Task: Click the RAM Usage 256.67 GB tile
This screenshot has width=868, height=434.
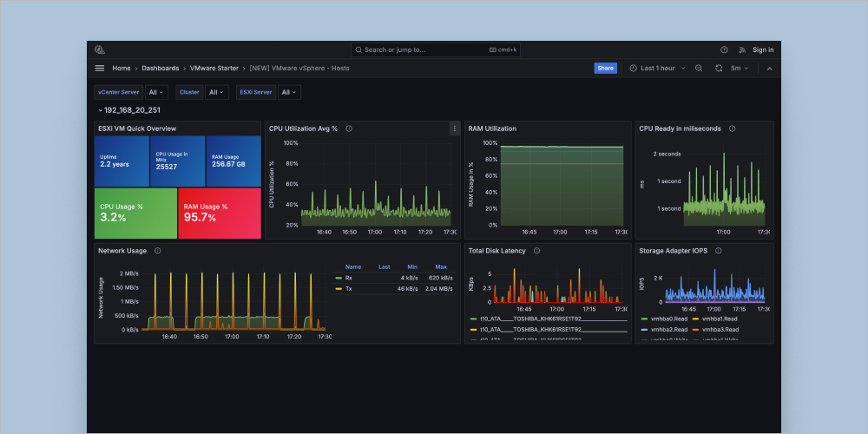Action: 233,161
